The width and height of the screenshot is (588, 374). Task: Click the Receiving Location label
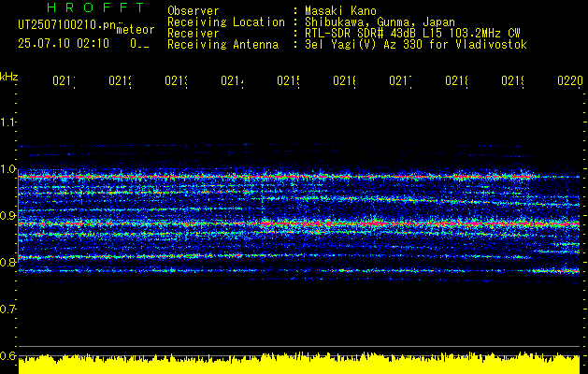pos(226,22)
